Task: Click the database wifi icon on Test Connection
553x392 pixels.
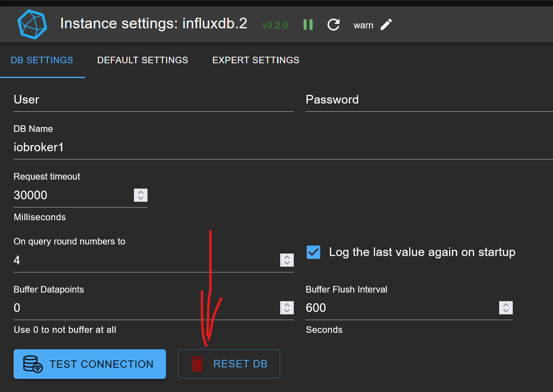Action: (x=33, y=364)
